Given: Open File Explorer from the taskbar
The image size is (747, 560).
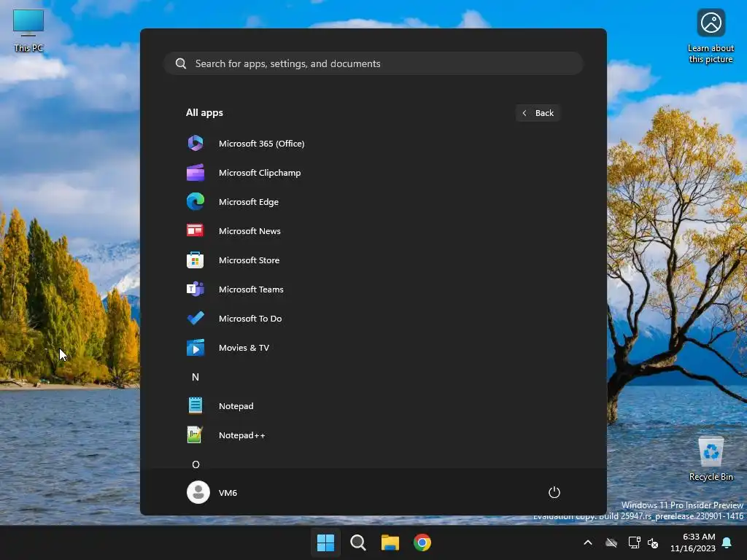Looking at the screenshot, I should 390,542.
